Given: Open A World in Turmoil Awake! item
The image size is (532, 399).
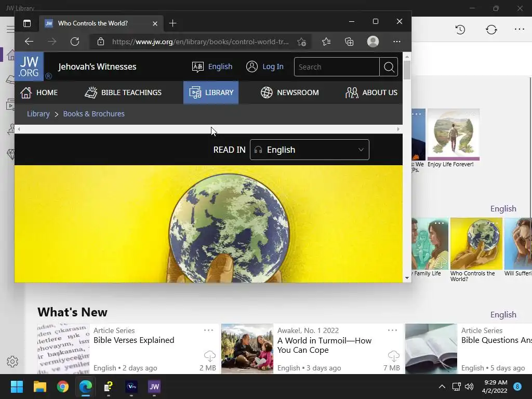Looking at the screenshot, I should (312, 349).
